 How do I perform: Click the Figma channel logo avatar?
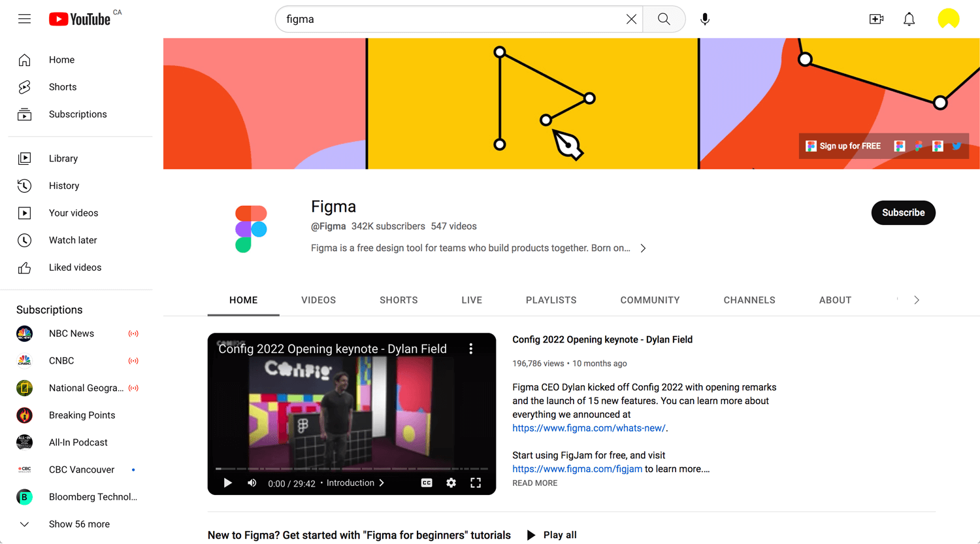tap(251, 229)
